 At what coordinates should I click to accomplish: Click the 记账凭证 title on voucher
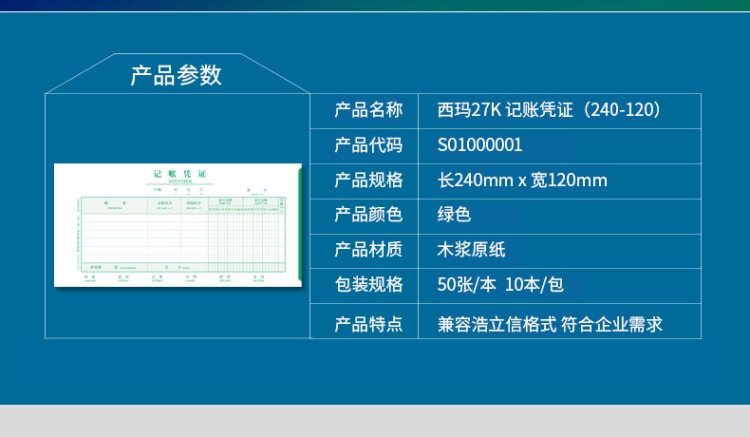point(180,174)
